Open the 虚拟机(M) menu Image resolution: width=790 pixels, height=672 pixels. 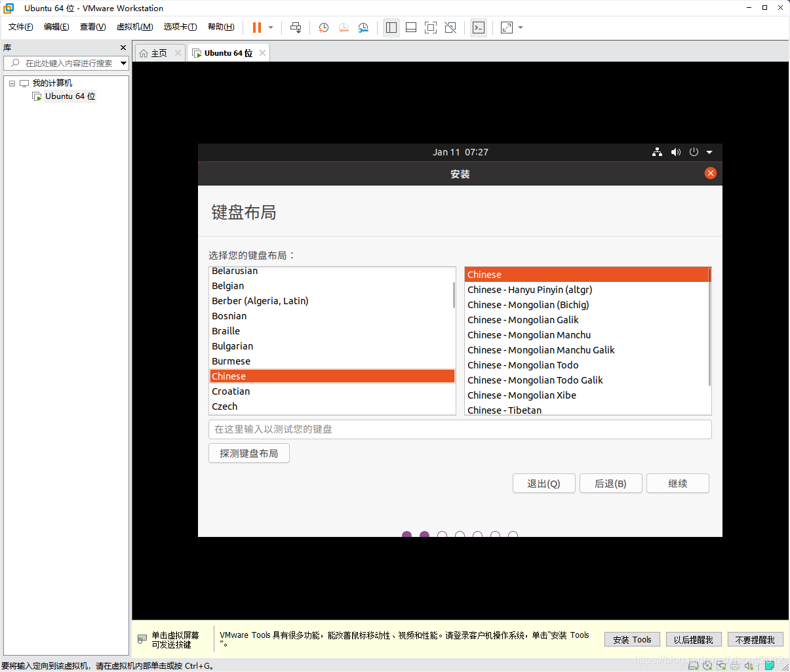click(x=134, y=27)
